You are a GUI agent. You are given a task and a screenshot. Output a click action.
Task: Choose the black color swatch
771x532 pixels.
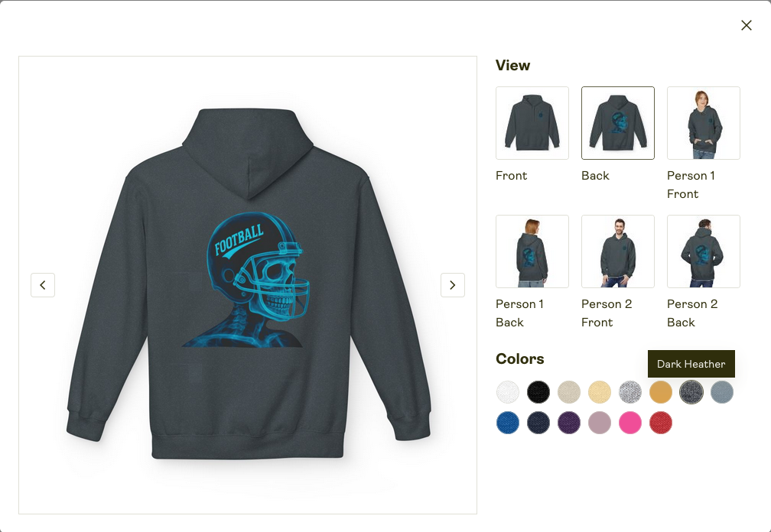pyautogui.click(x=538, y=392)
